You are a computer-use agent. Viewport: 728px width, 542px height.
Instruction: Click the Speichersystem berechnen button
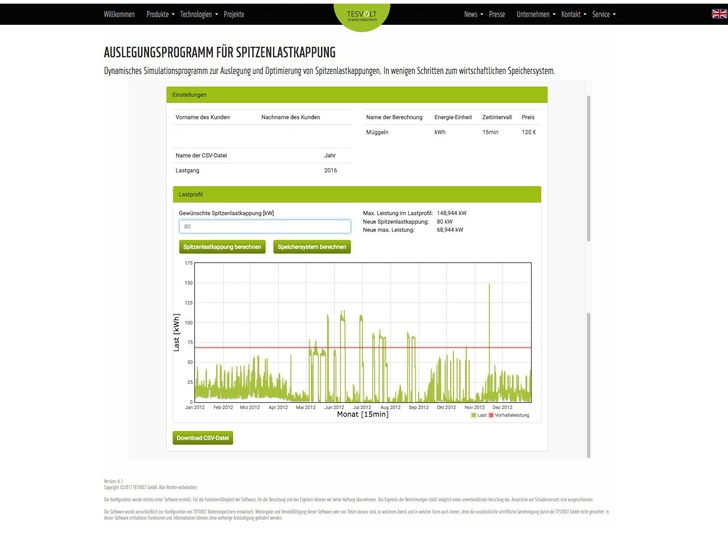[312, 247]
